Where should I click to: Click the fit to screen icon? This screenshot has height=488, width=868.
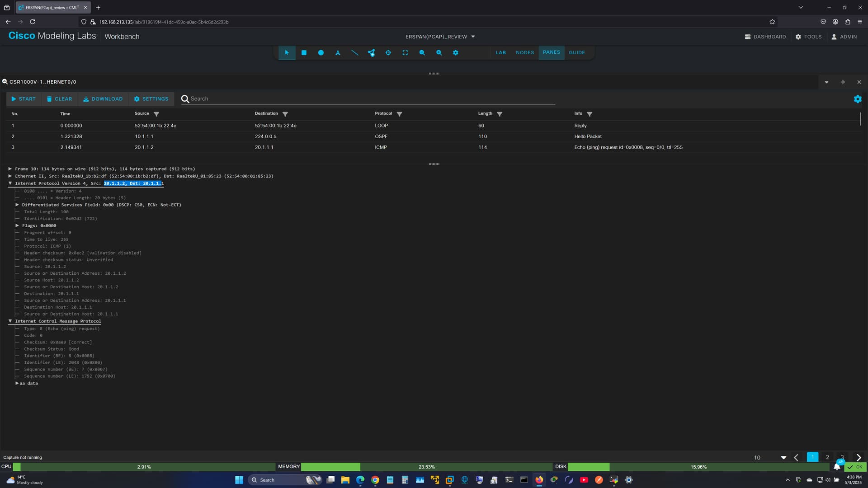click(x=405, y=52)
